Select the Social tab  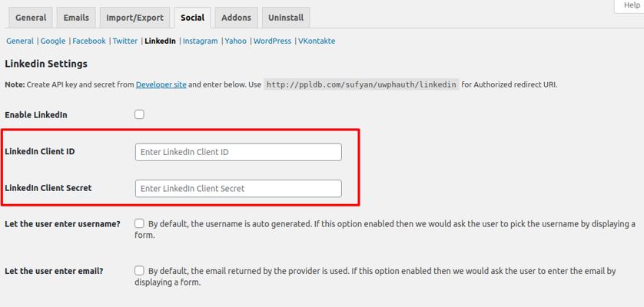click(x=192, y=18)
